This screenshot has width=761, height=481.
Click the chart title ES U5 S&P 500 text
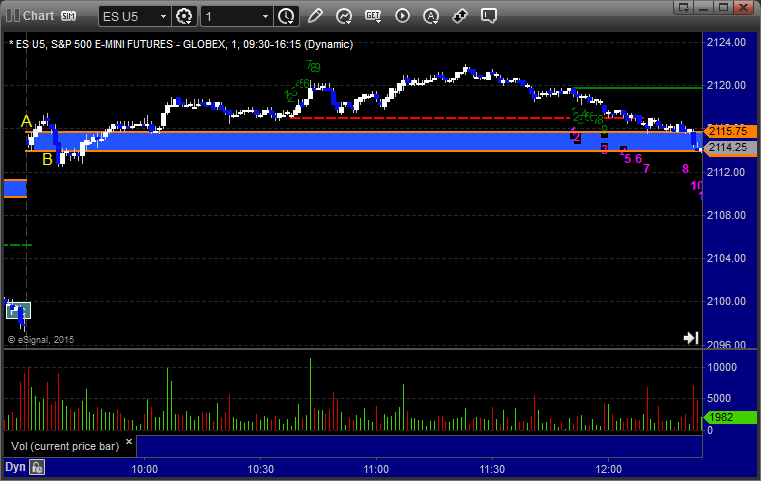(181, 44)
